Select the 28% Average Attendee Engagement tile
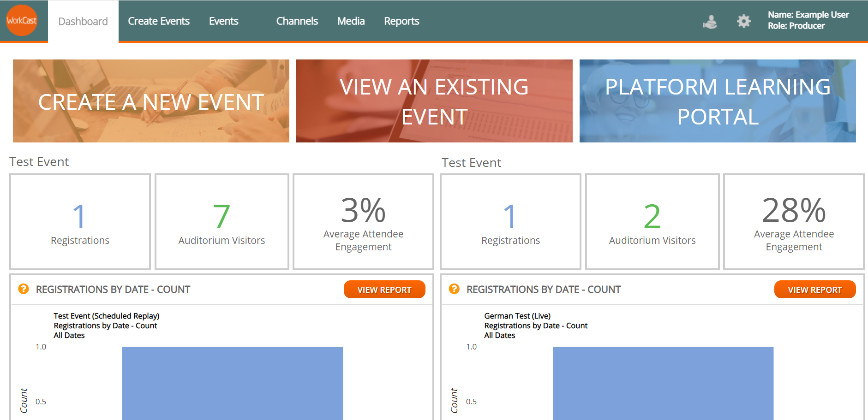 (x=794, y=222)
